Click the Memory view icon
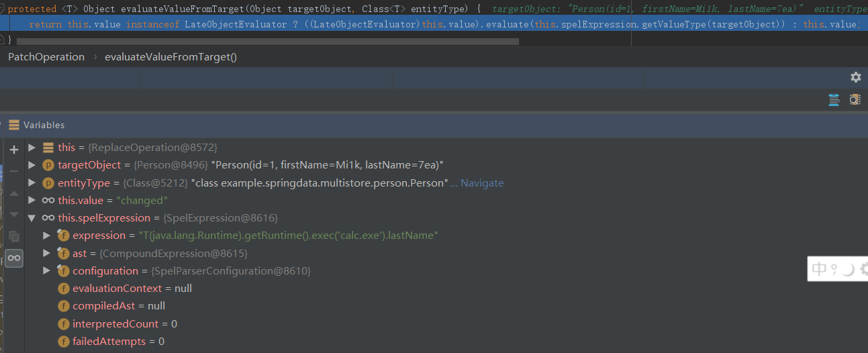 (x=855, y=100)
